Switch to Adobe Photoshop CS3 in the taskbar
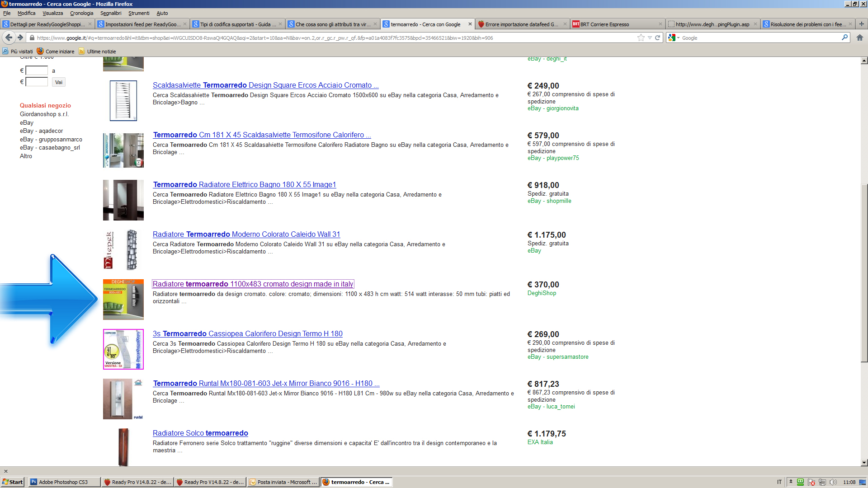 tap(64, 482)
